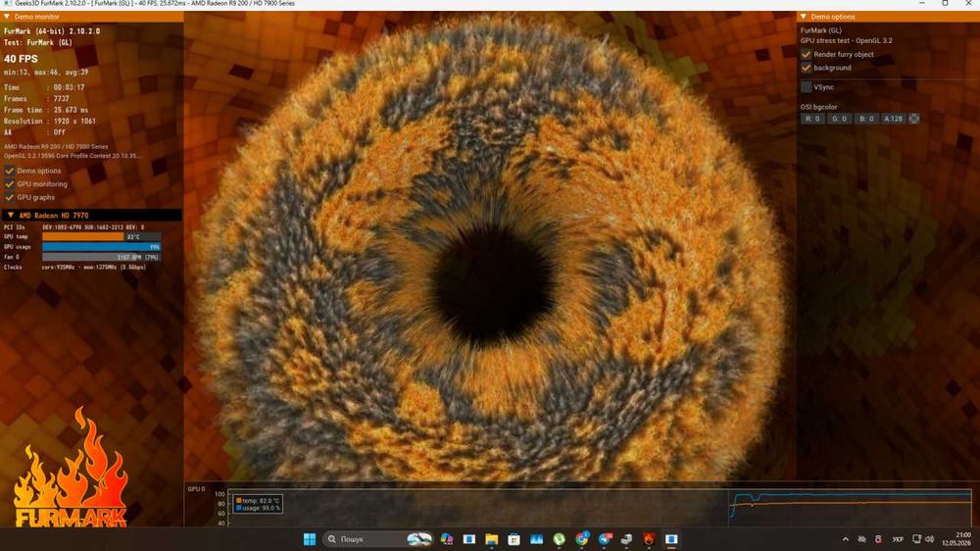Screen dimensions: 980x551
Task: Open Microsoft 365 Copilot from taskbar
Action: (x=446, y=539)
